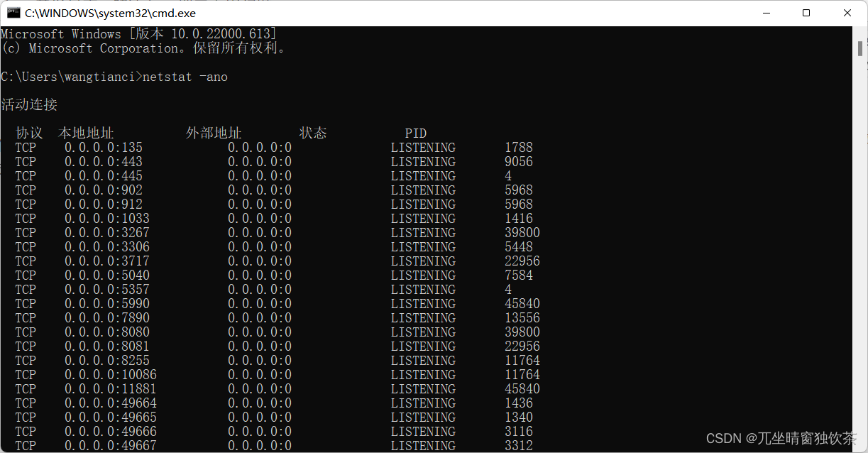
Task: Click the 状态 column header
Action: [x=313, y=133]
